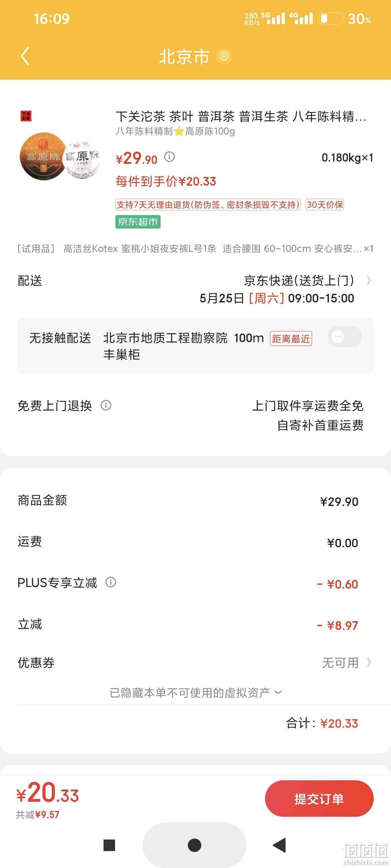Tap info icon beside PLUS专享立减

tap(111, 582)
